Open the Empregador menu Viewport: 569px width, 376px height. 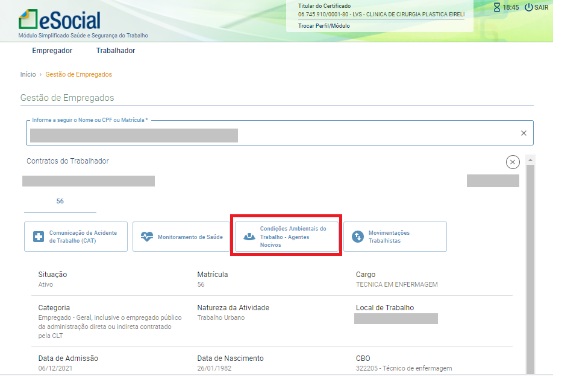(52, 50)
